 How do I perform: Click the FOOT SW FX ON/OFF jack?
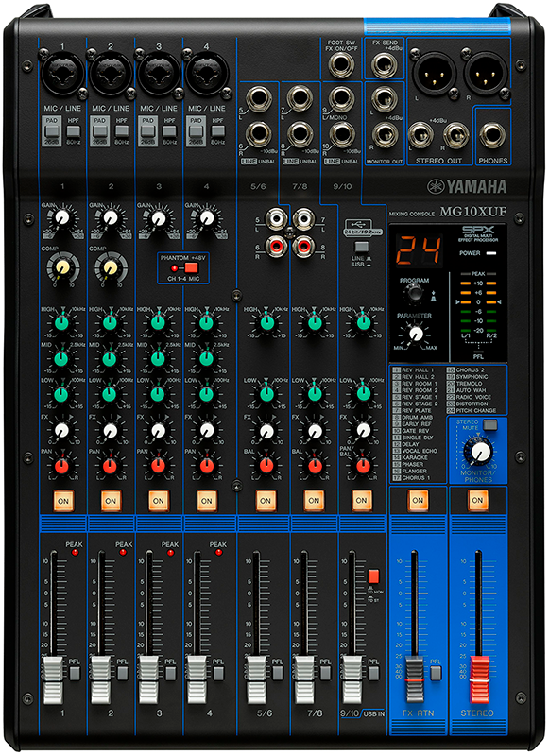[x=341, y=65]
